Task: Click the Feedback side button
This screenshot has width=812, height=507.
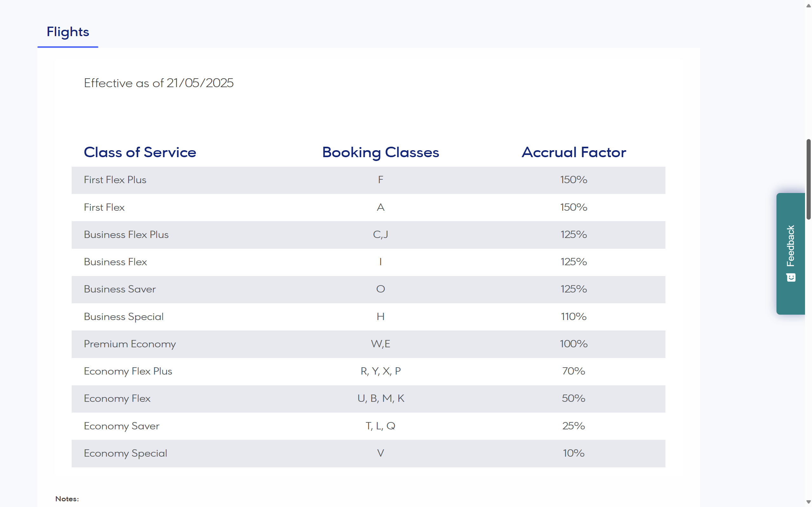Action: point(790,247)
